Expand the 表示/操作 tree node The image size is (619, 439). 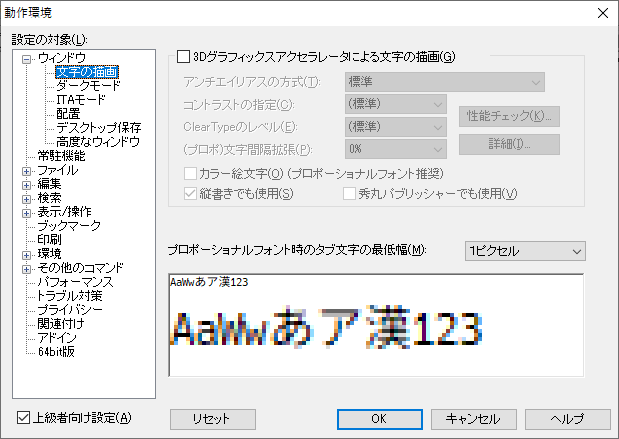27,212
